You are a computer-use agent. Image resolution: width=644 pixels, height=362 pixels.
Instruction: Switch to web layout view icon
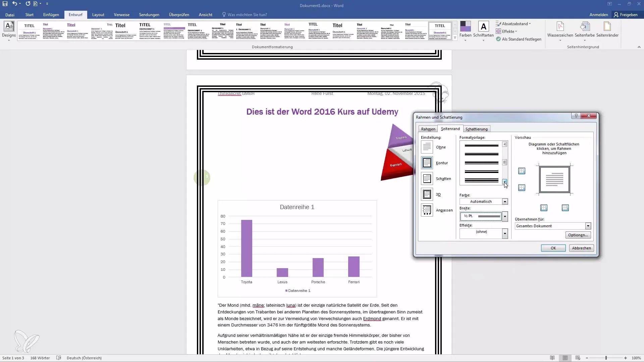coord(578,358)
